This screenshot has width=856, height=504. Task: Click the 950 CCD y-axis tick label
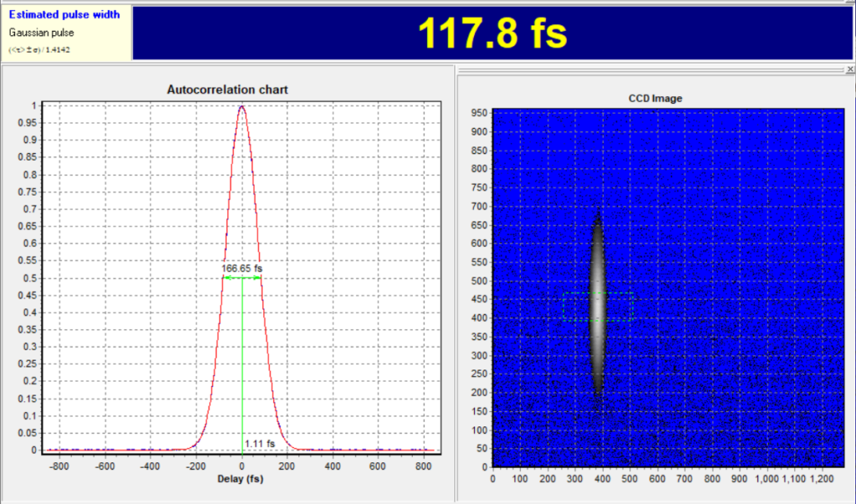tap(479, 113)
